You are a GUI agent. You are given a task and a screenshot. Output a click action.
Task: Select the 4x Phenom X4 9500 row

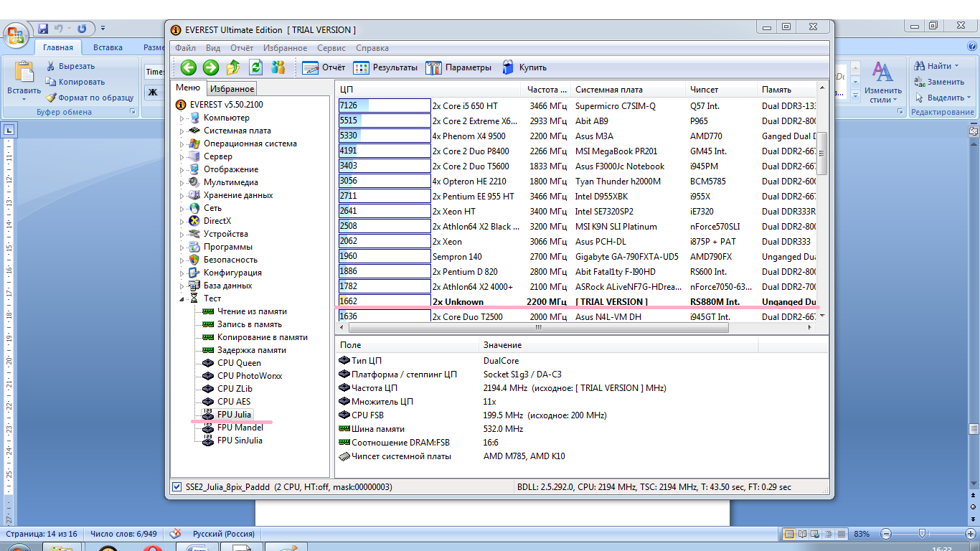(x=577, y=136)
